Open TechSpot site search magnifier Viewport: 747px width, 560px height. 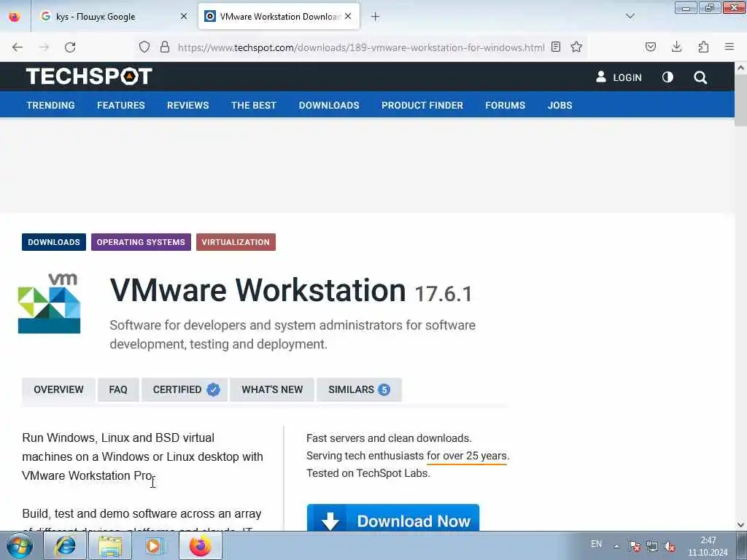tap(700, 77)
